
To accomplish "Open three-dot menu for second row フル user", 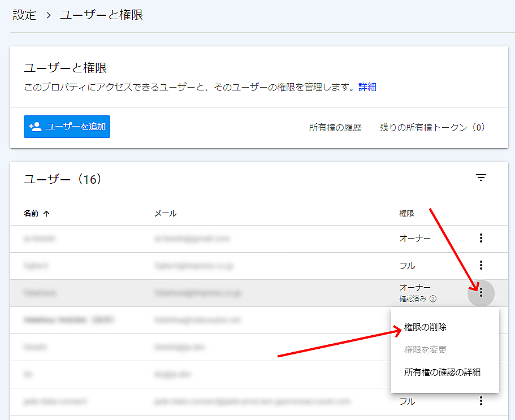I will click(x=481, y=265).
